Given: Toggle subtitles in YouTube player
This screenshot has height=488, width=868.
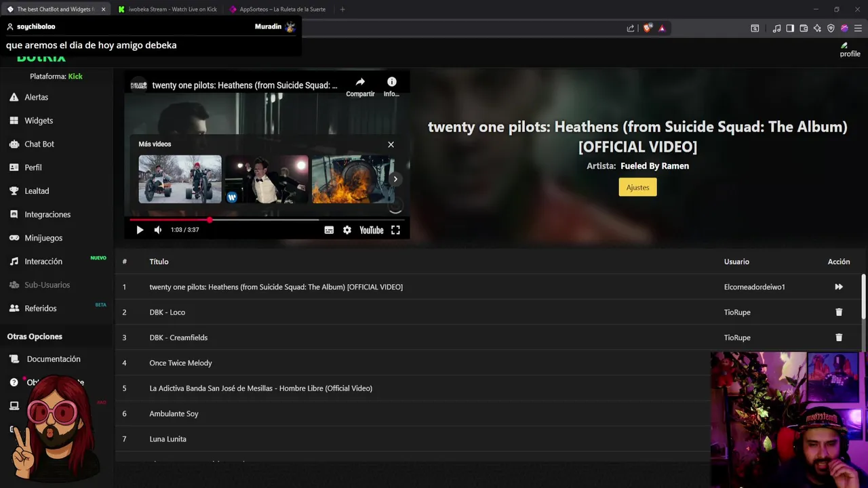Looking at the screenshot, I should tap(329, 230).
